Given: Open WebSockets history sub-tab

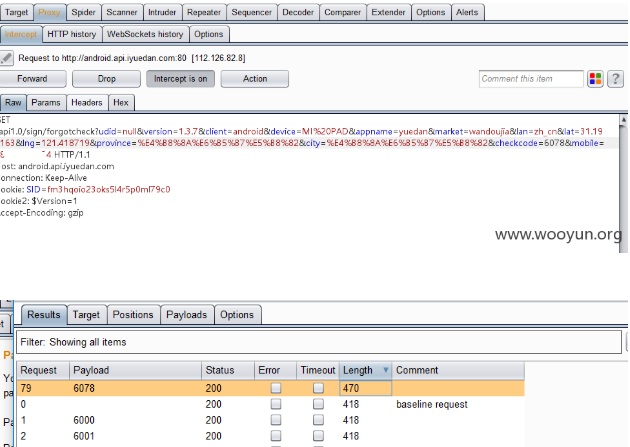Looking at the screenshot, I should tap(145, 34).
